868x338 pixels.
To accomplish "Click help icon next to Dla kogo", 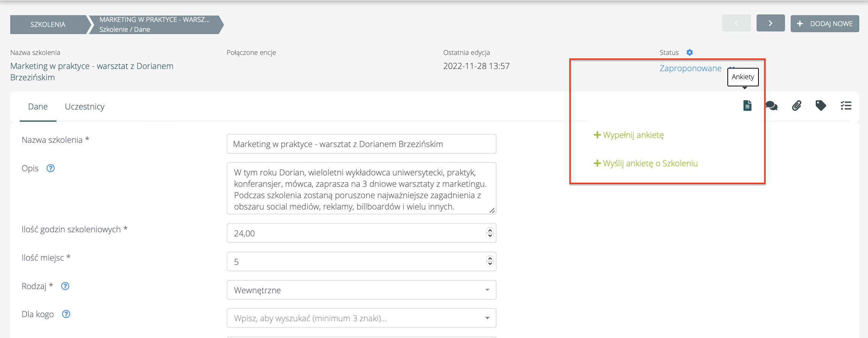I will pos(66,314).
